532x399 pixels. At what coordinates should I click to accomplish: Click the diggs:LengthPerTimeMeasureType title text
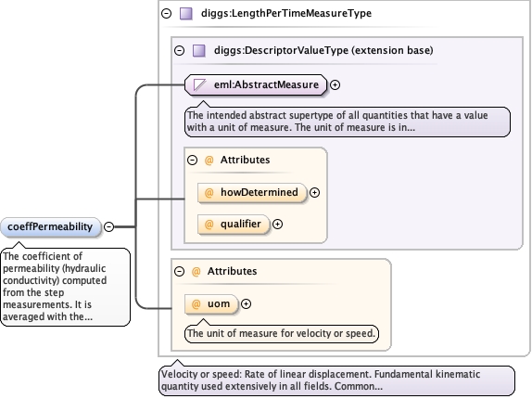click(x=286, y=14)
